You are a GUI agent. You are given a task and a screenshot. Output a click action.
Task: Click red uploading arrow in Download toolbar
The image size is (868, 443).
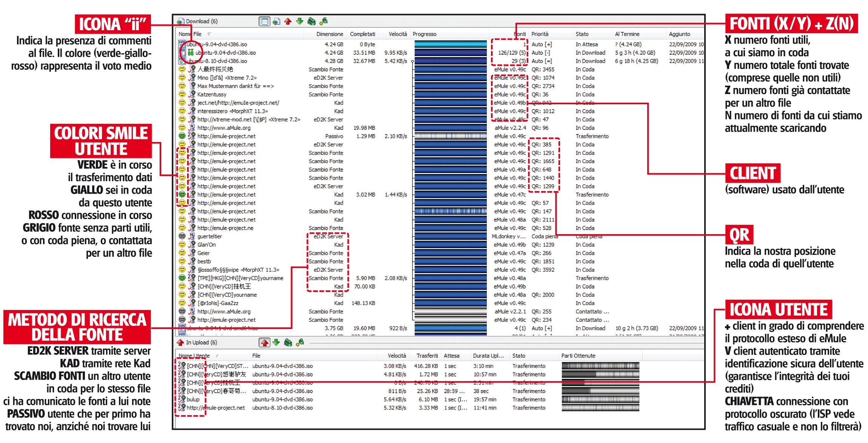(288, 22)
